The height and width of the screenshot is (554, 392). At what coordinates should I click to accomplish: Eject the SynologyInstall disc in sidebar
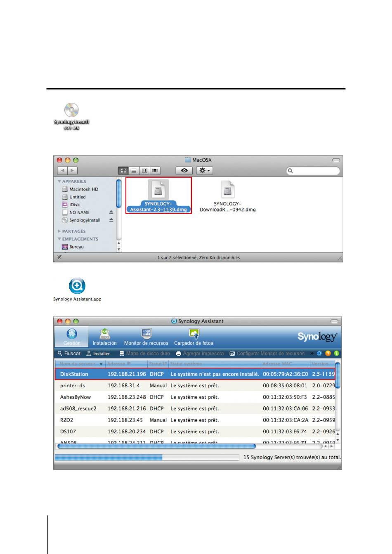pos(111,220)
